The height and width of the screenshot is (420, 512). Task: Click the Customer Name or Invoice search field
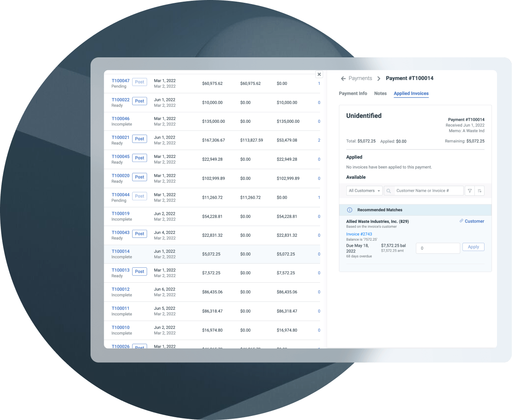point(428,191)
